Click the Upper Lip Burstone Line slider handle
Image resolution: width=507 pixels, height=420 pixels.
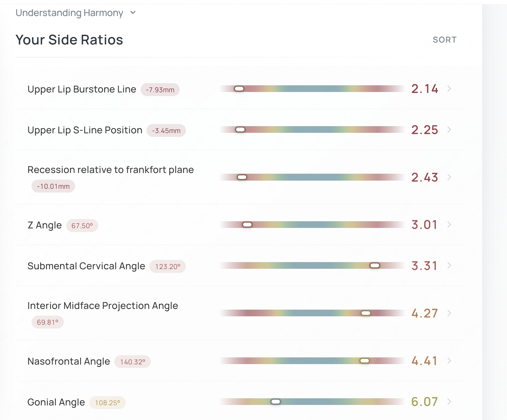click(239, 89)
